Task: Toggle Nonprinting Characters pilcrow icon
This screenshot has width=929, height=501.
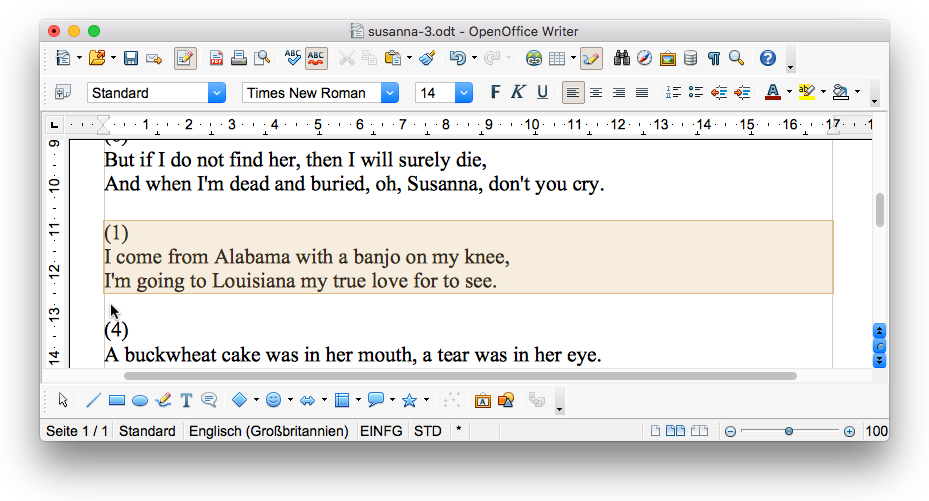Action: (714, 58)
